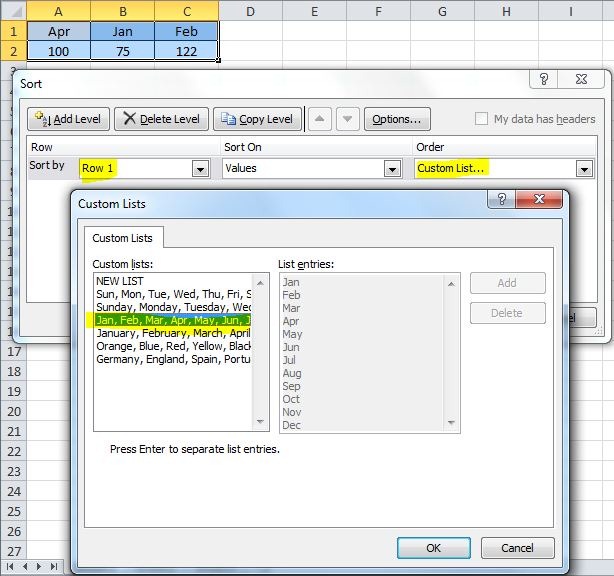
Task: Select the Custom Lists tab
Action: click(x=123, y=238)
